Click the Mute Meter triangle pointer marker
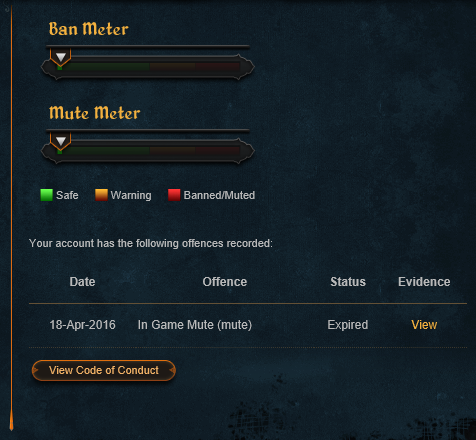Screen dimensions: 476x440 pyautogui.click(x=60, y=141)
